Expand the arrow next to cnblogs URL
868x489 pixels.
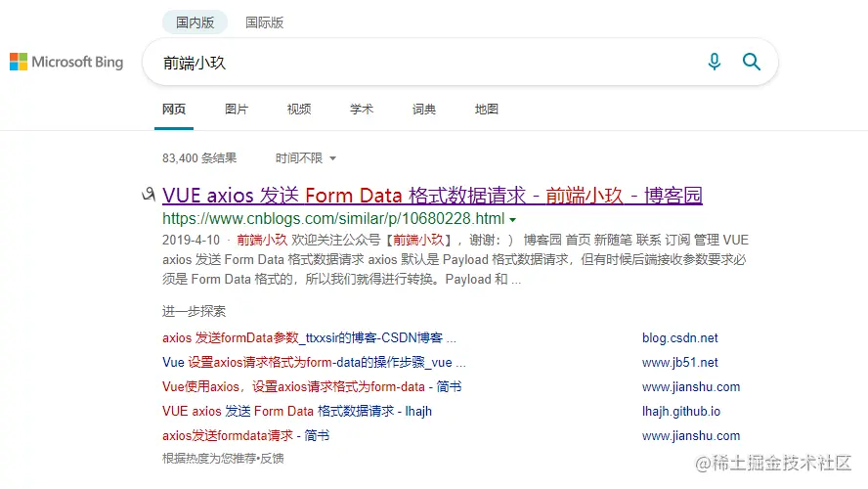pyautogui.click(x=512, y=220)
